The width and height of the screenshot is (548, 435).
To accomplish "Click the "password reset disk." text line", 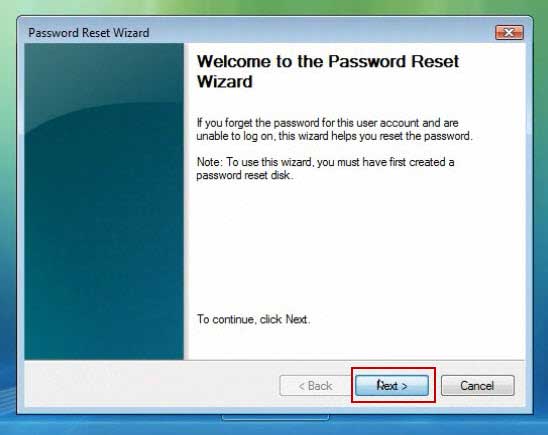I will tap(245, 175).
